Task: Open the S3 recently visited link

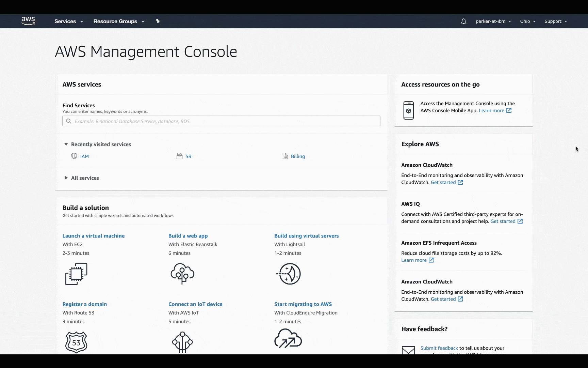Action: point(188,156)
